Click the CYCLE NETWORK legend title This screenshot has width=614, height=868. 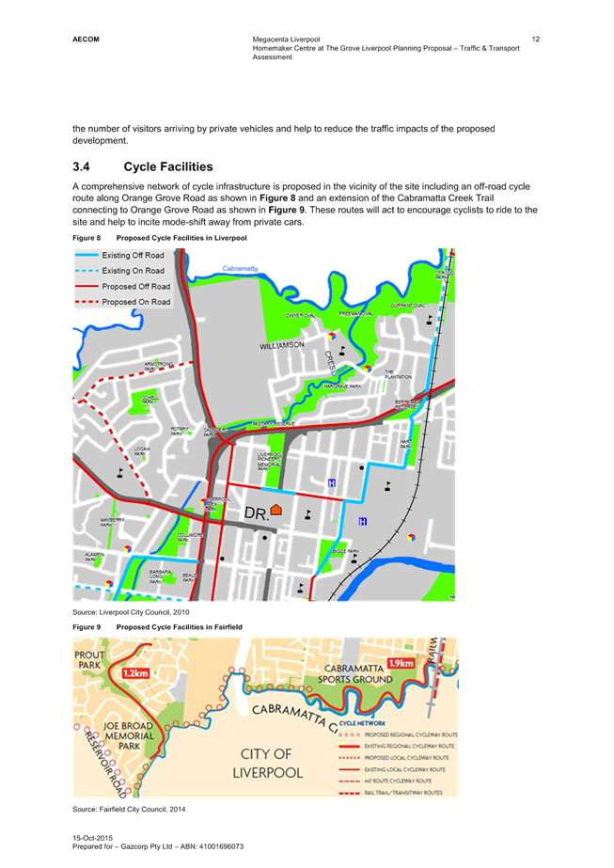(x=362, y=723)
